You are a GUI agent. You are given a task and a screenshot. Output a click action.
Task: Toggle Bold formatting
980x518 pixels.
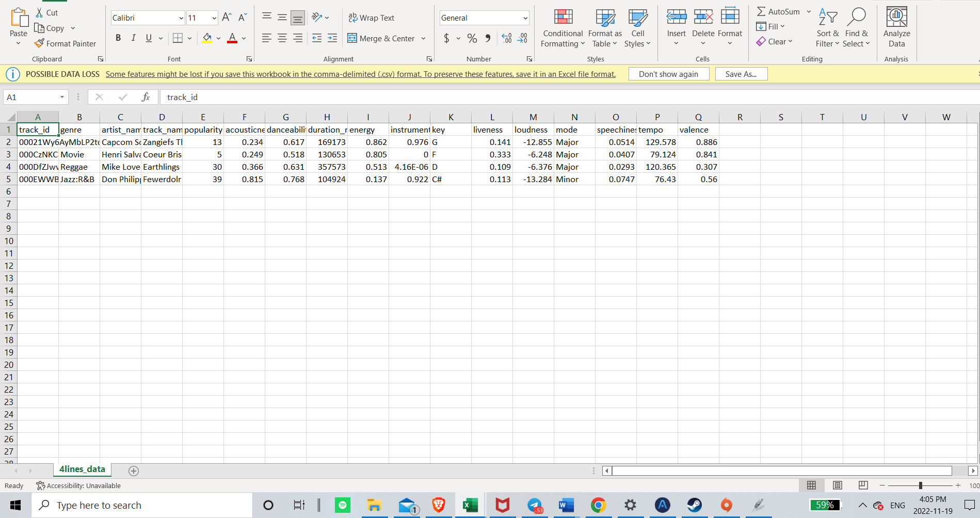118,38
